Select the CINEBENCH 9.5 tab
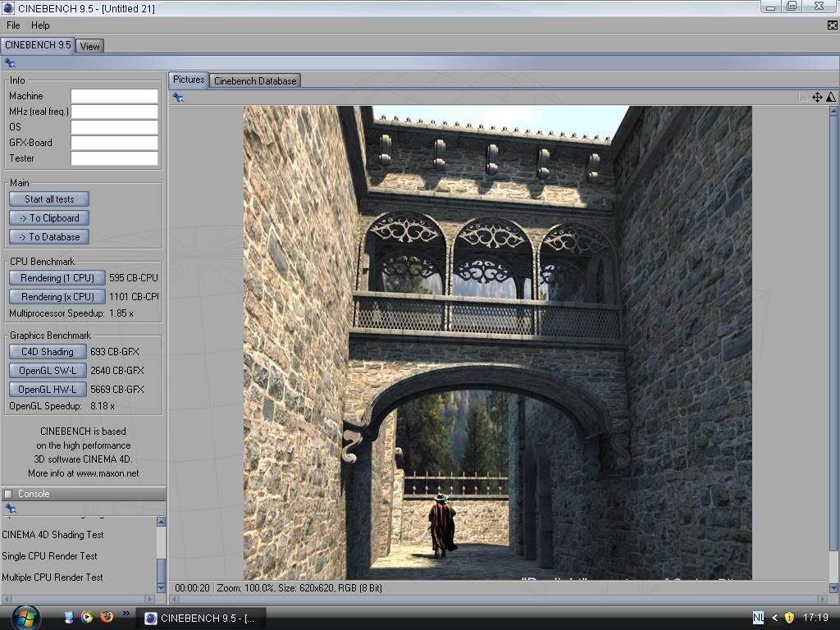The height and width of the screenshot is (630, 840). (x=38, y=45)
